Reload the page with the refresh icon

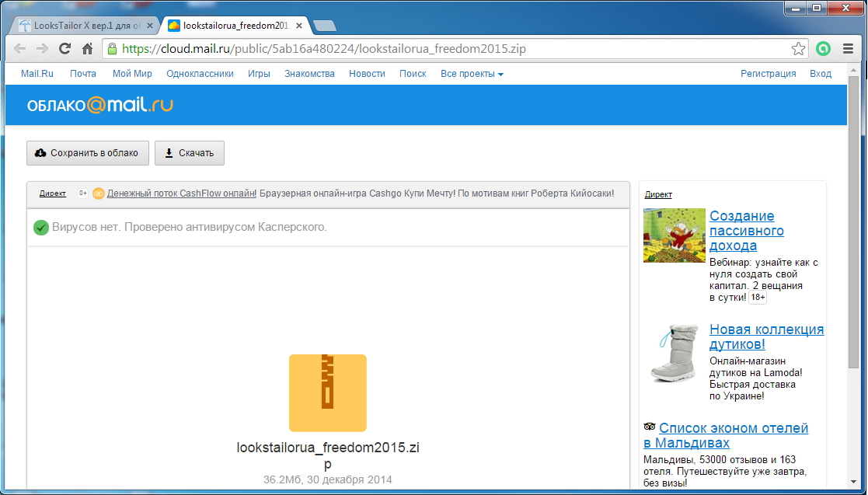click(x=64, y=49)
